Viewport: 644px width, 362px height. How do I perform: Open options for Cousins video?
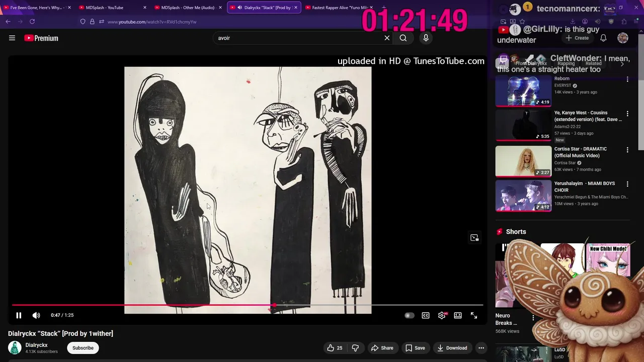pos(627,114)
